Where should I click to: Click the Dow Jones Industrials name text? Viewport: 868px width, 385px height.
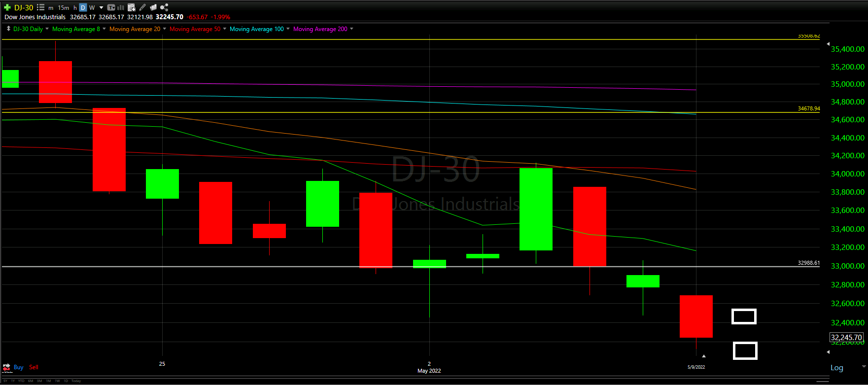(x=35, y=17)
